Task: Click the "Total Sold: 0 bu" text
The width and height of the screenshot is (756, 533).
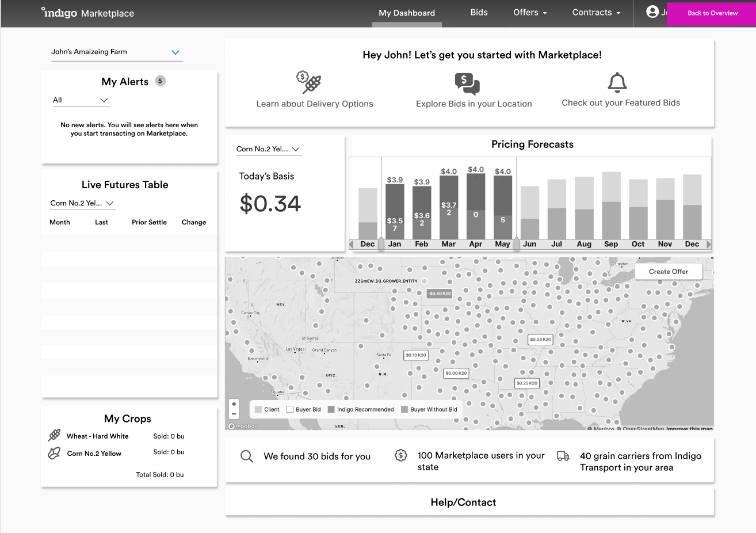Action: (160, 475)
